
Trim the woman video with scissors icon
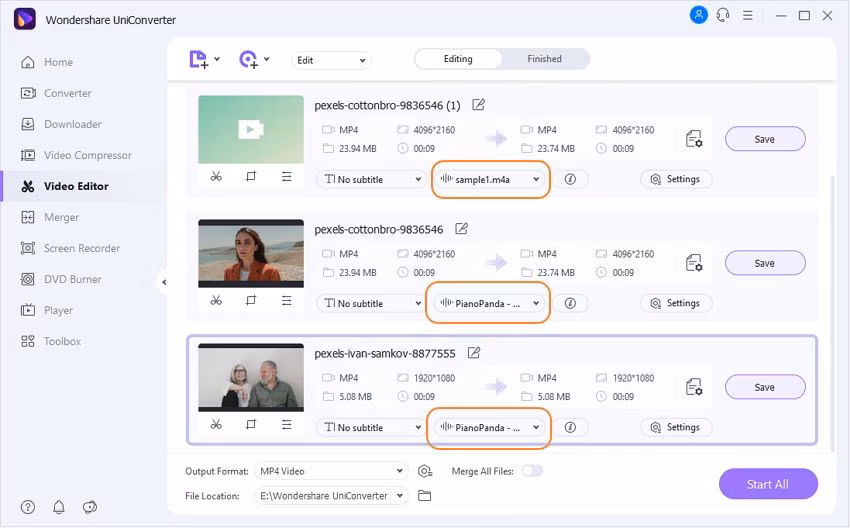pos(216,300)
